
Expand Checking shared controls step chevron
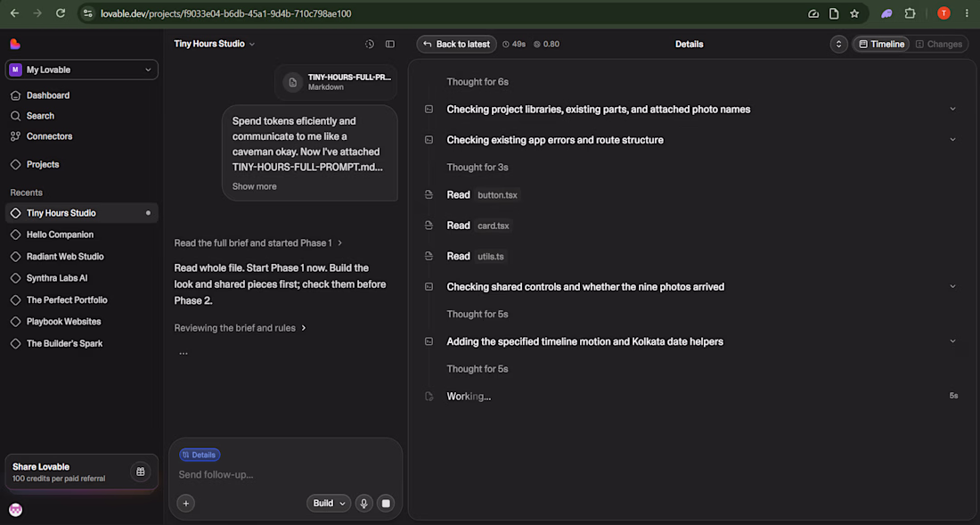[x=952, y=286]
